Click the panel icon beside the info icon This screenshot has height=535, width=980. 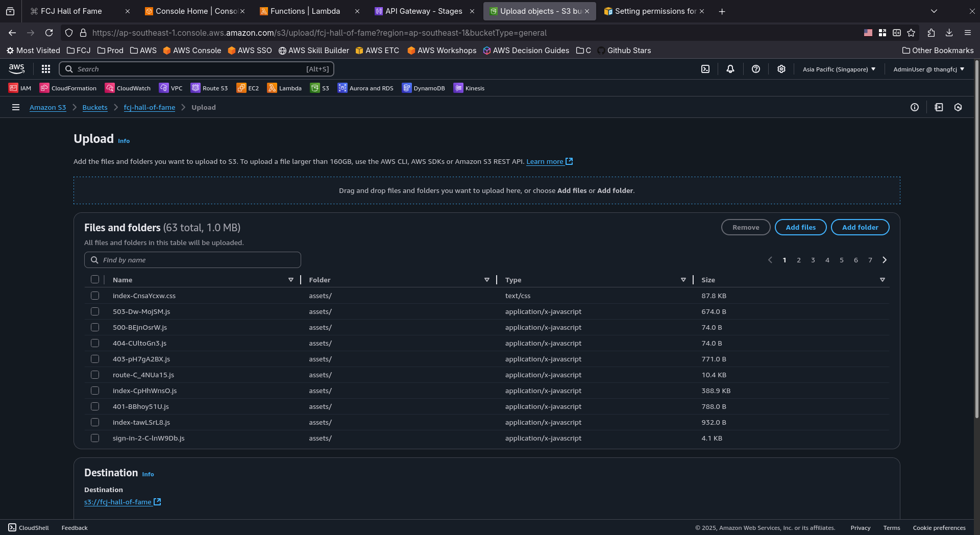click(939, 107)
